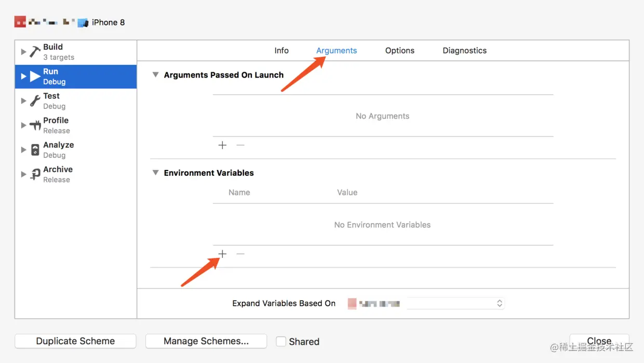Remove the selected launch argument

[x=240, y=145]
